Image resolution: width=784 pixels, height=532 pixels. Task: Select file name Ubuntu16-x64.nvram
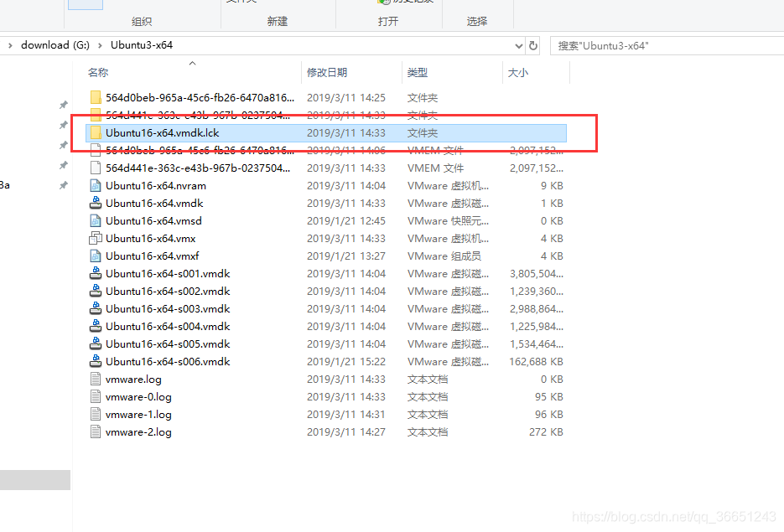[156, 185]
